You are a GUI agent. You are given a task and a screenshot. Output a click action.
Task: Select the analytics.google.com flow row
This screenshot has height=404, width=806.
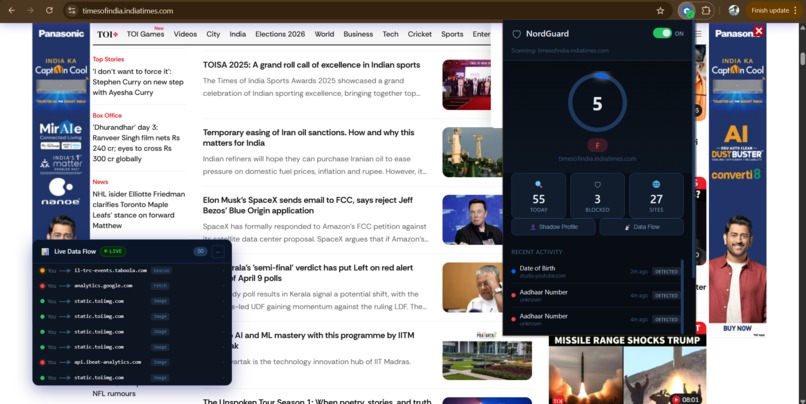pyautogui.click(x=132, y=285)
